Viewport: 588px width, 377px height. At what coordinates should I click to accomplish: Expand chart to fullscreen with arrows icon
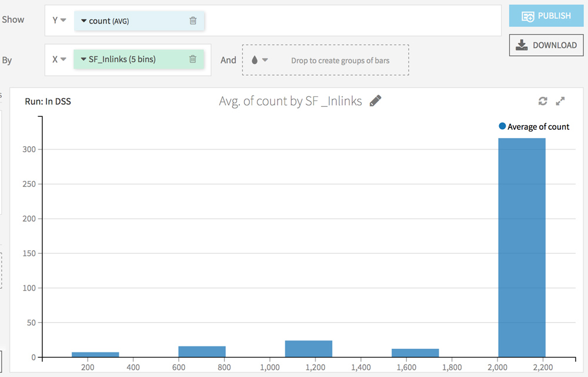(560, 101)
